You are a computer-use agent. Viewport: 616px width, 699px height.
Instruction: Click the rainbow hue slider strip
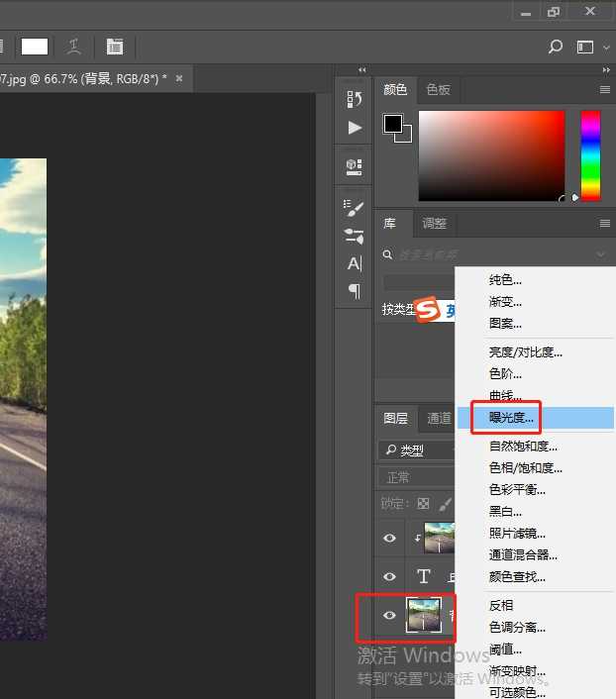click(x=590, y=154)
